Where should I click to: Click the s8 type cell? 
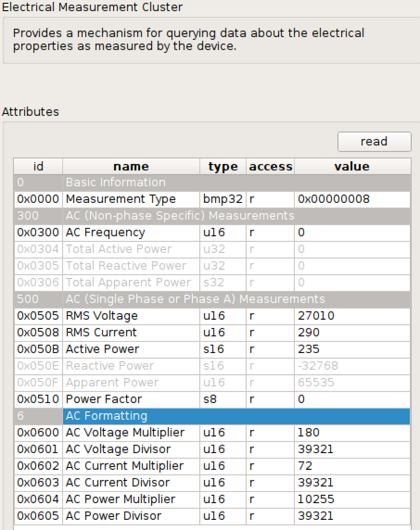pyautogui.click(x=223, y=399)
